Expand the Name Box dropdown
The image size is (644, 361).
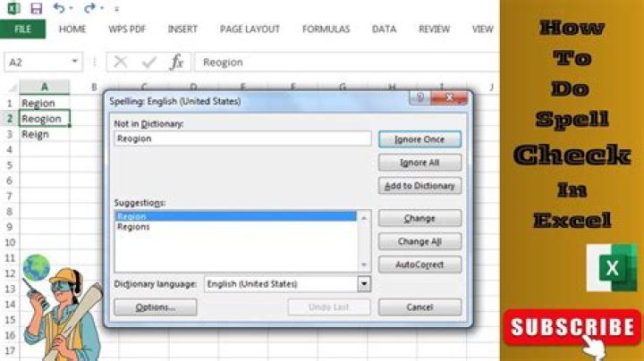point(74,63)
